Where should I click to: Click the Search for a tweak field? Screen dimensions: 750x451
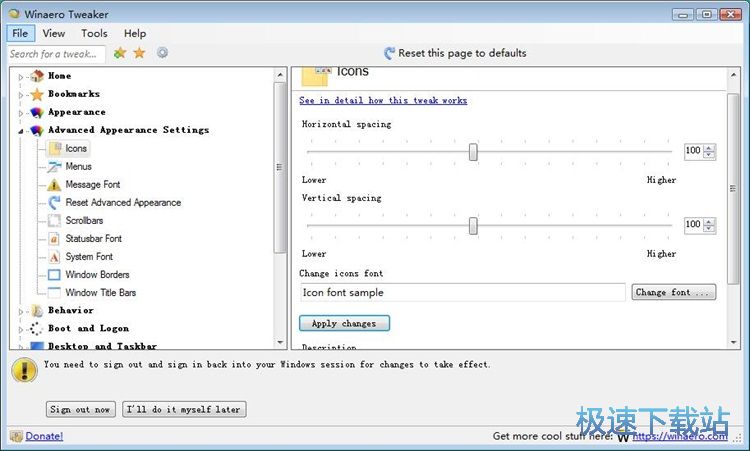coord(56,54)
